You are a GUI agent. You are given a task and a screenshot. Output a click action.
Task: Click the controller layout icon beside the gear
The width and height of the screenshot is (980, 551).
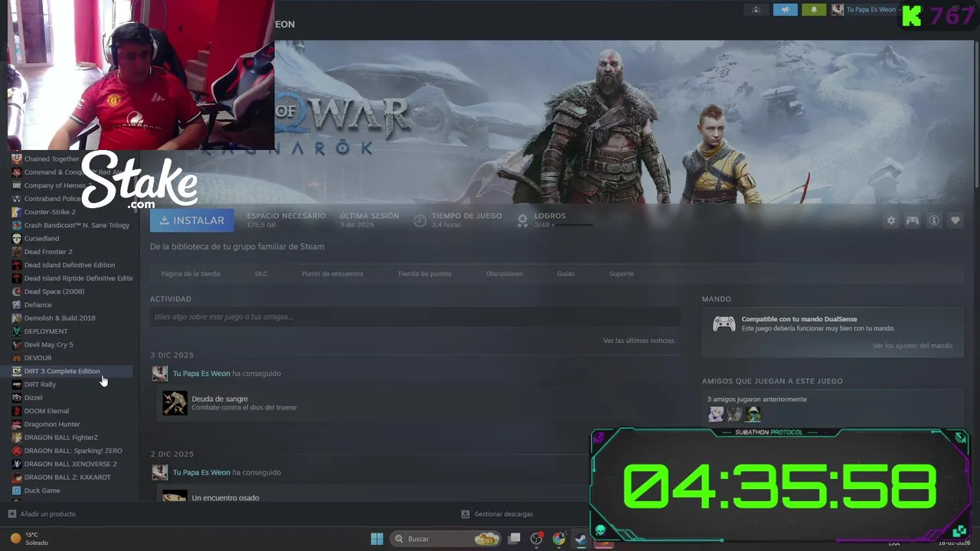click(x=913, y=220)
